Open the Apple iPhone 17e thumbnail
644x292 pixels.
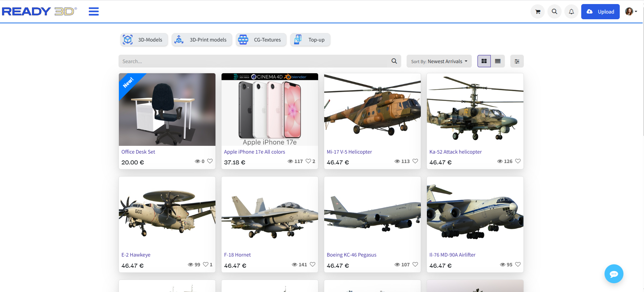pos(270,109)
